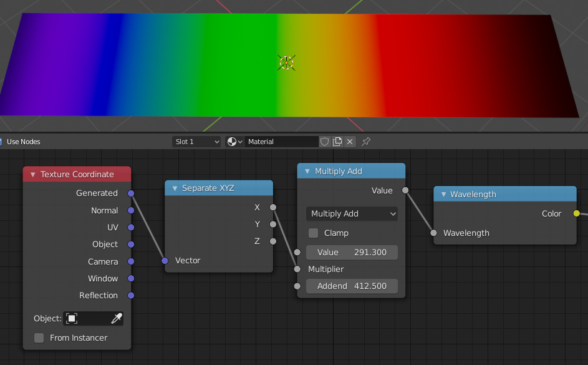Enable the Clamp checkbox
The image size is (588, 365).
(313, 233)
